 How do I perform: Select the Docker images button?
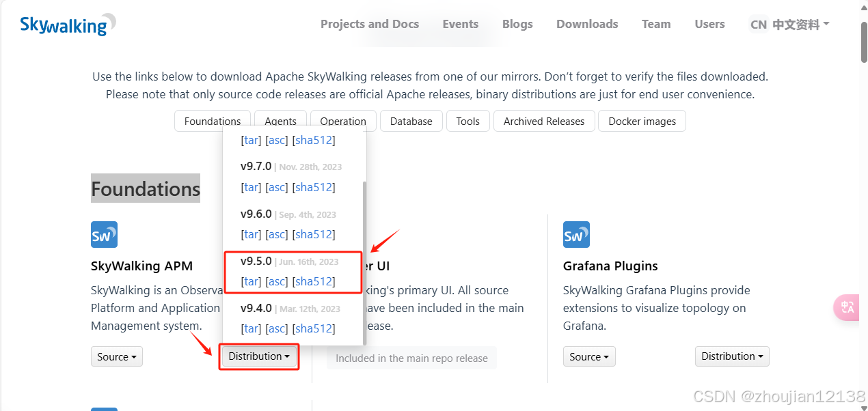[642, 121]
